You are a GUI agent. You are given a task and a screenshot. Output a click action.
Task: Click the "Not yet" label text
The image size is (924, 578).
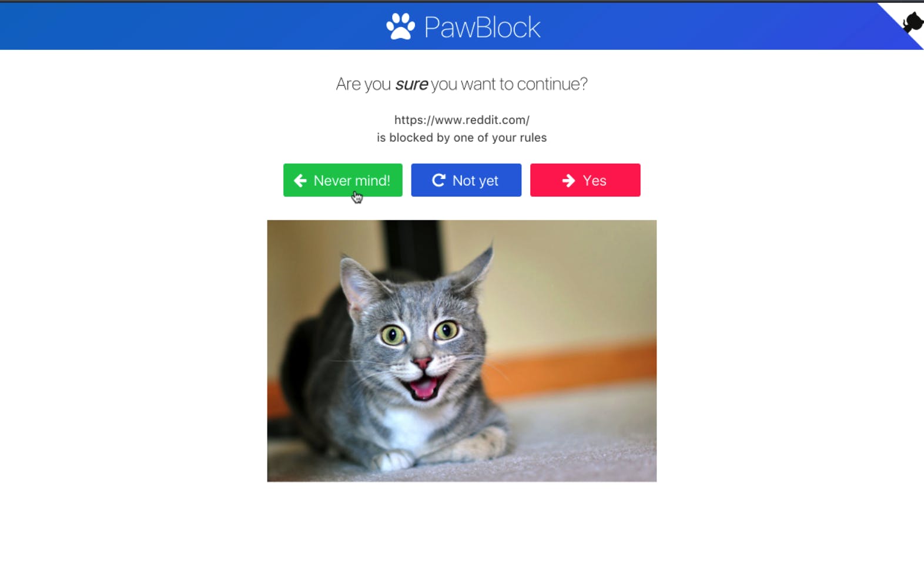476,181
